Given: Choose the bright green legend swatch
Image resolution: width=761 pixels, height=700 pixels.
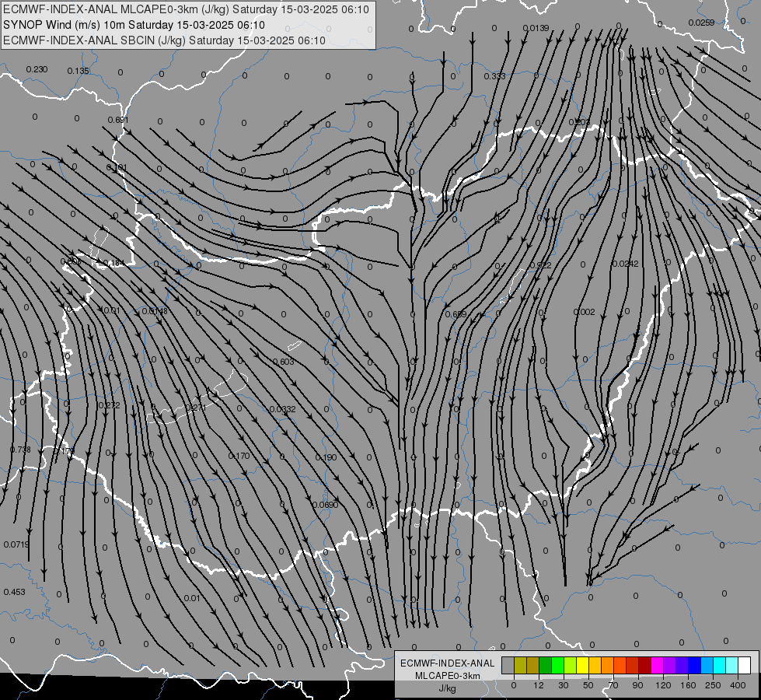Looking at the screenshot, I should 557,666.
